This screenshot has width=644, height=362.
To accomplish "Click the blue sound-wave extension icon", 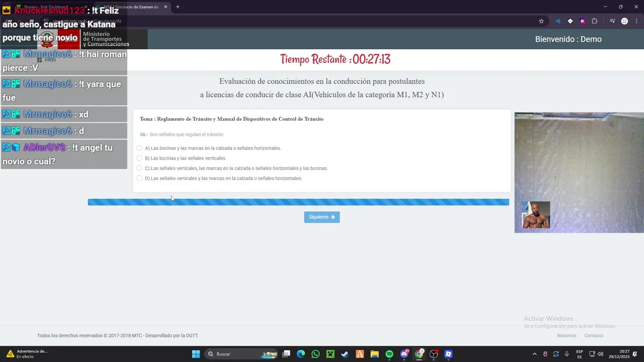I will coord(557,21).
